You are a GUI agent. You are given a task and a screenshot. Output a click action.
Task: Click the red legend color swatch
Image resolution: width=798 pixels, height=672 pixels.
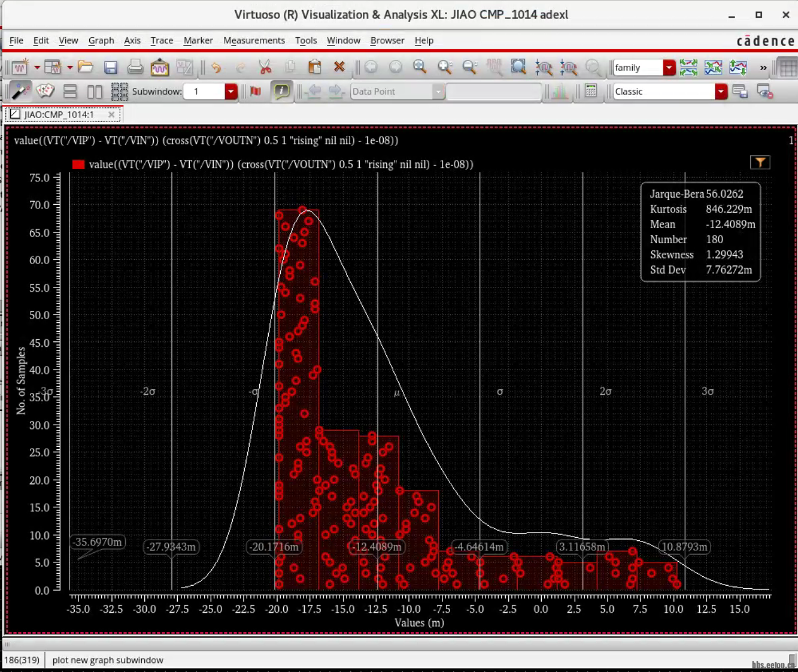(x=78, y=164)
